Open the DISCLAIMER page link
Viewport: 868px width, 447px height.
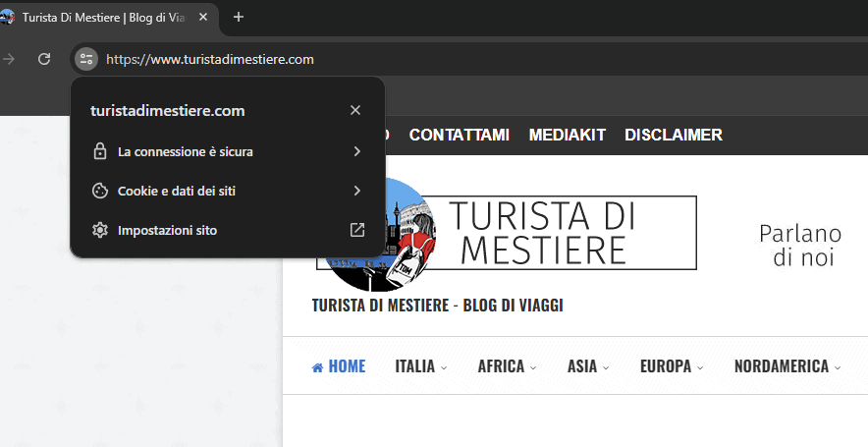[674, 135]
